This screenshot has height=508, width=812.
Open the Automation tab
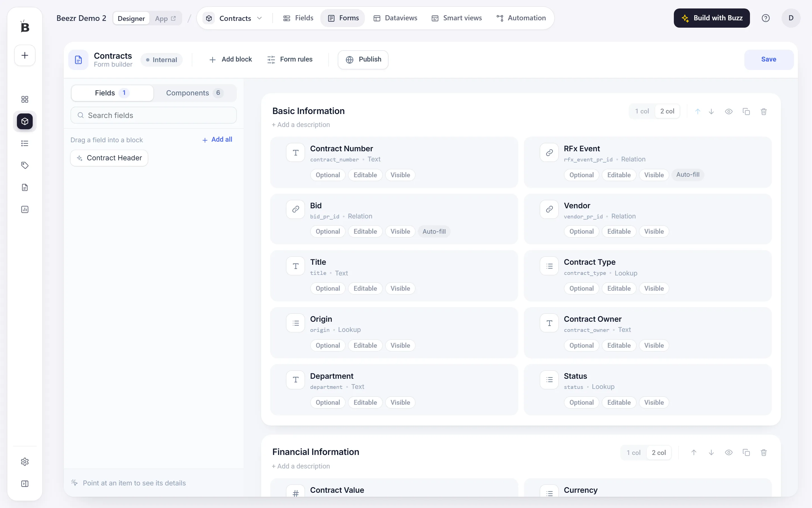click(x=521, y=18)
